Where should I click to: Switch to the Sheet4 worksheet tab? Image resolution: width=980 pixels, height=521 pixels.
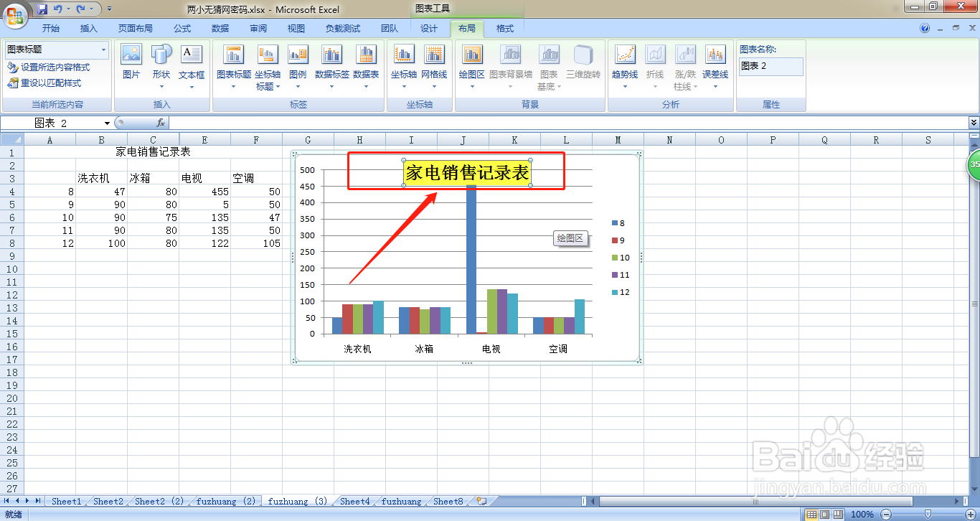355,502
